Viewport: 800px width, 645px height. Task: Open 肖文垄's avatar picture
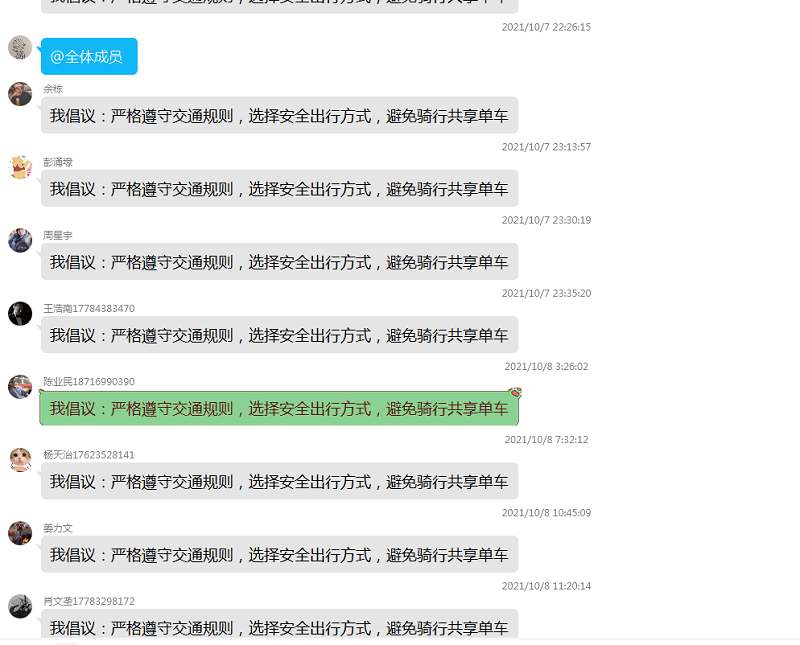[x=20, y=606]
